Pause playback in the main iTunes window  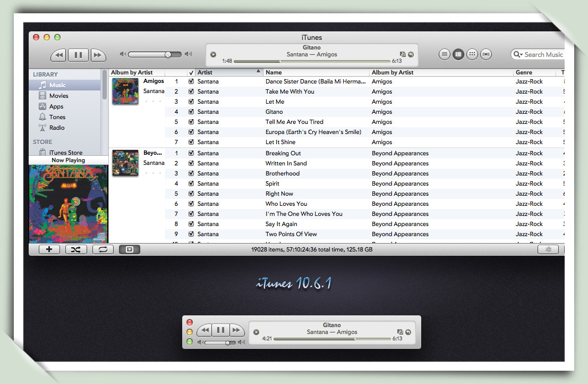click(79, 55)
